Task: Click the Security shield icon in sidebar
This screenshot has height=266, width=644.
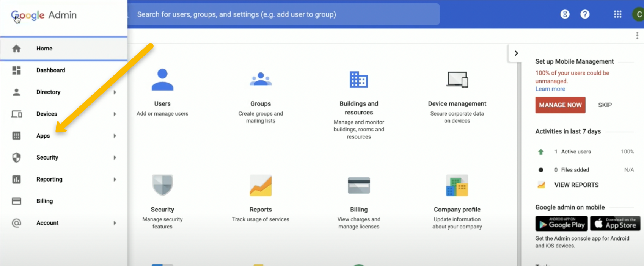Action: point(16,157)
